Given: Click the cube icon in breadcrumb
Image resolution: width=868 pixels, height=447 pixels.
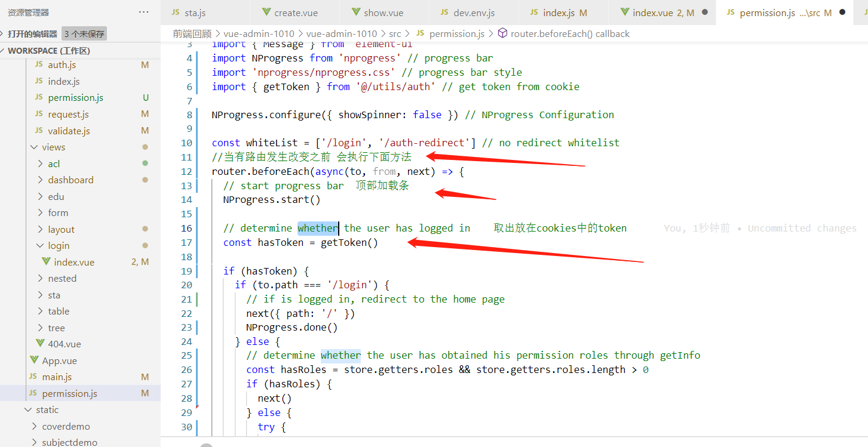Looking at the screenshot, I should point(502,33).
